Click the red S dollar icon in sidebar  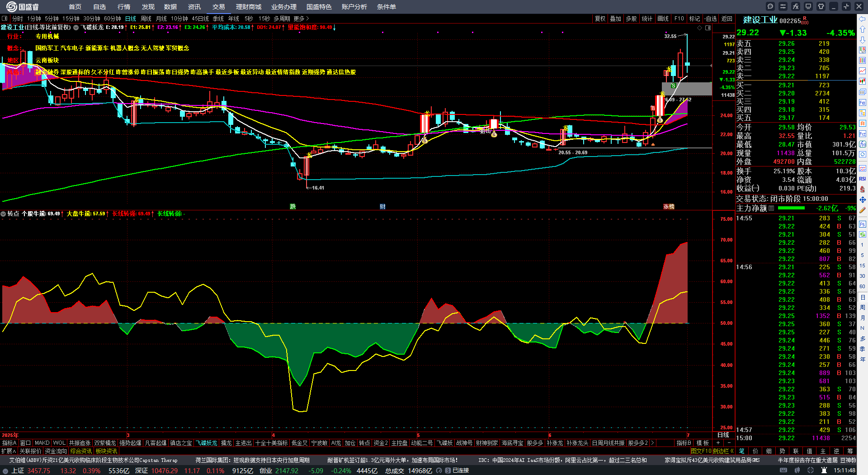coord(863,189)
